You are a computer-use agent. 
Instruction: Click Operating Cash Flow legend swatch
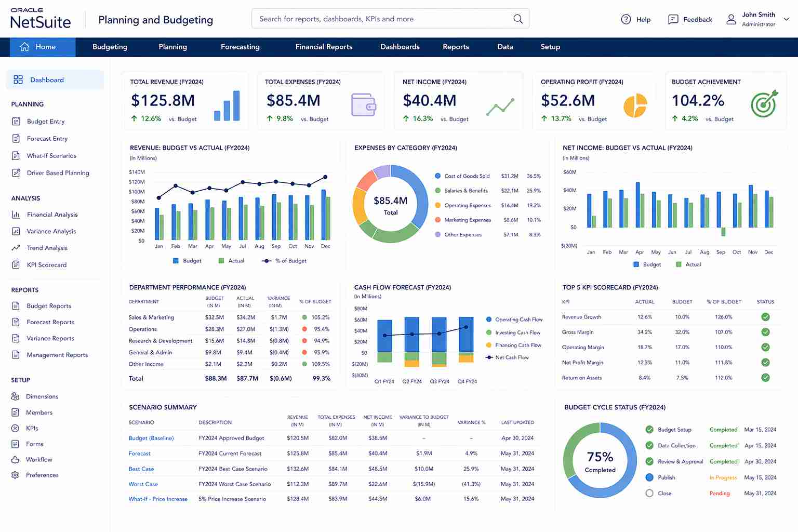(489, 320)
